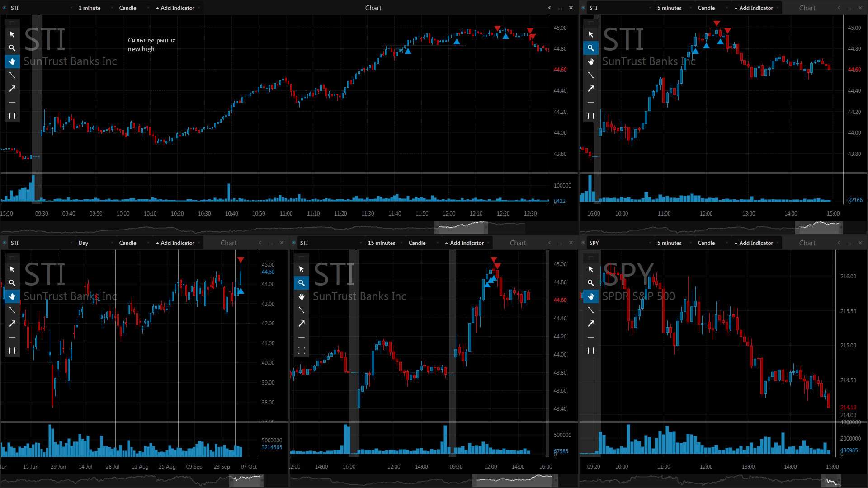Toggle link indicator on STI Day panel
Image resolution: width=868 pixels, height=488 pixels.
(x=5, y=243)
